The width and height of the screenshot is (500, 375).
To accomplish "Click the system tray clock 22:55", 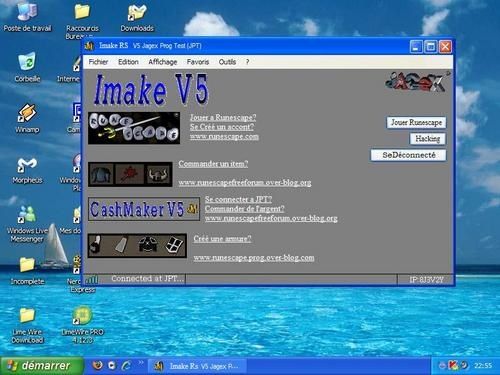I will pos(483,366).
